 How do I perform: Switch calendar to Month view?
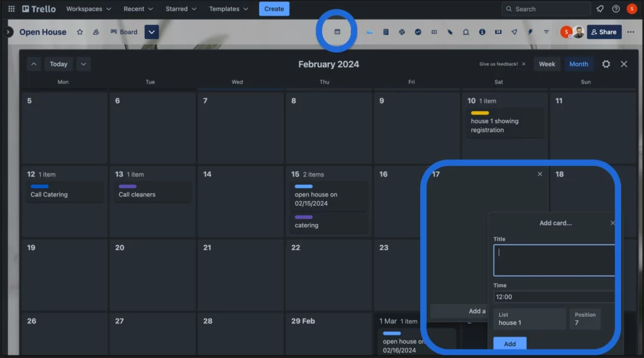pyautogui.click(x=579, y=64)
